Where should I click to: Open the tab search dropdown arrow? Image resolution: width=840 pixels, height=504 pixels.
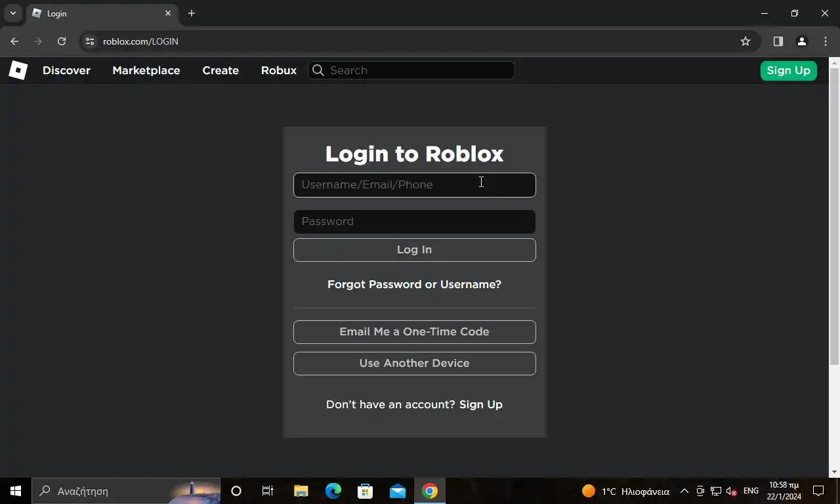(x=12, y=13)
